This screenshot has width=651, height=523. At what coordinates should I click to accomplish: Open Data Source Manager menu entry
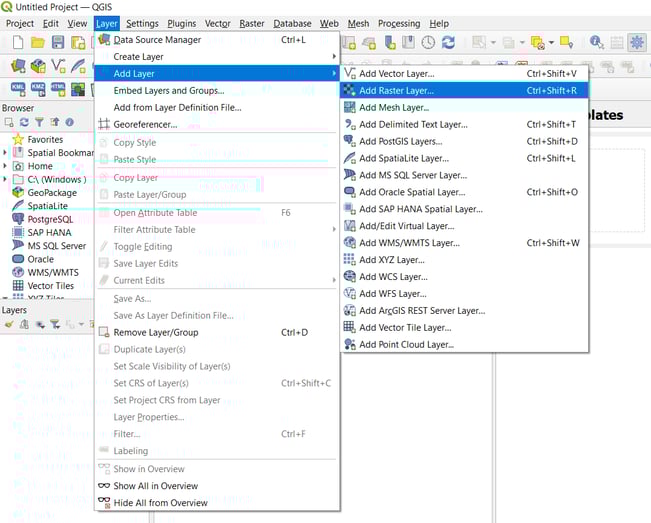(x=217, y=40)
